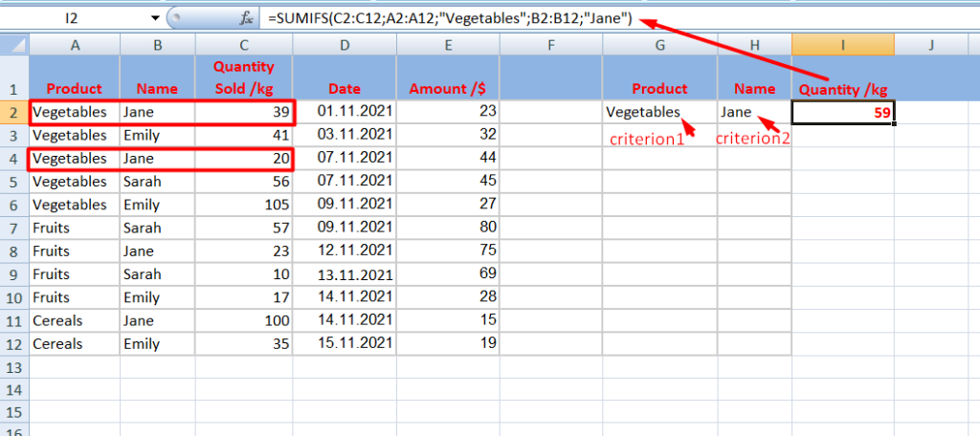Click the quantity cell with 39
980x436 pixels.
point(244,113)
